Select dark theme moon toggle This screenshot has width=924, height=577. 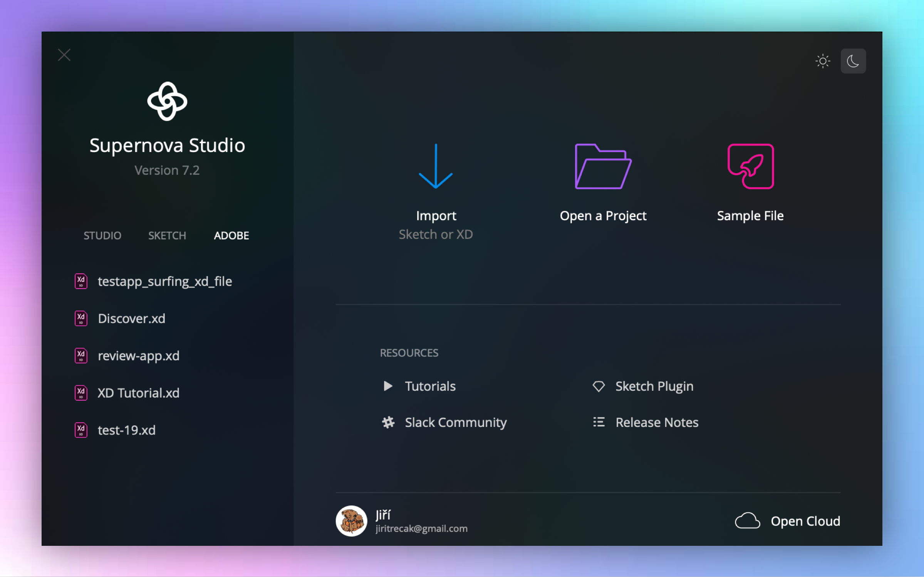click(x=853, y=61)
